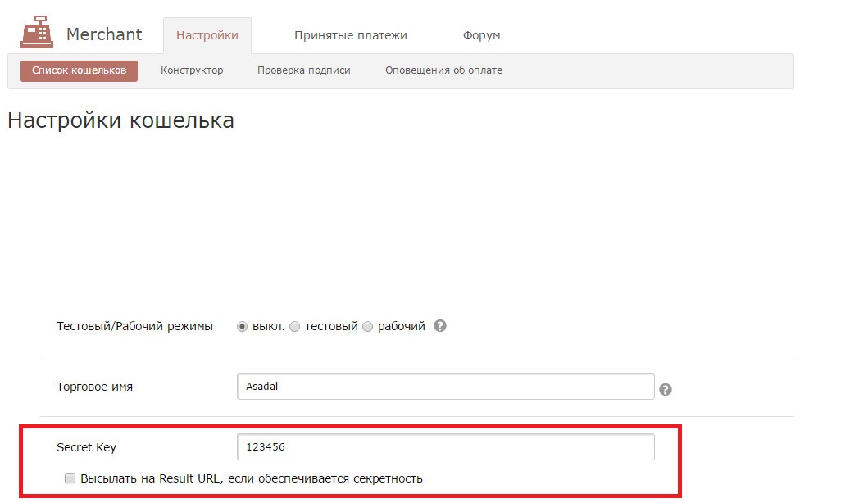Viewport: 868px width, 503px height.
Task: Switch to the Настройки tab
Action: [207, 35]
